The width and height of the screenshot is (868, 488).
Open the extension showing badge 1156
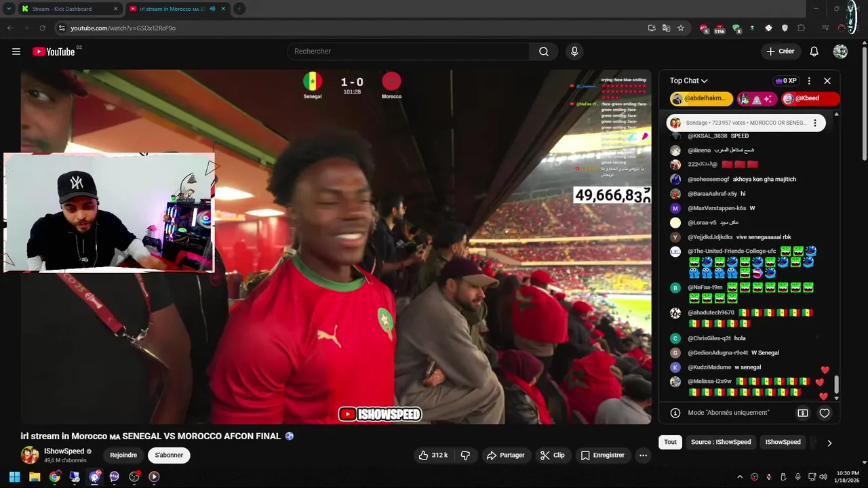(x=719, y=28)
